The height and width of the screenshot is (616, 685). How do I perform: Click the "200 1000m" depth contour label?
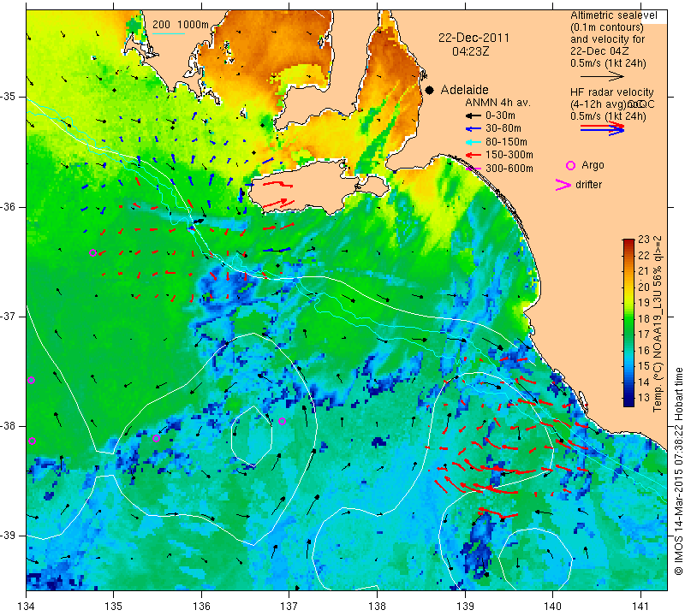click(181, 25)
